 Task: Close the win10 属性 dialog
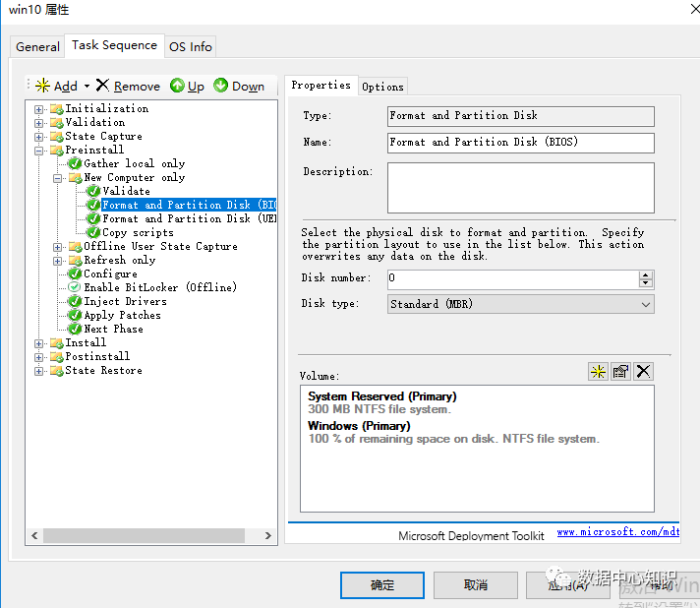pyautogui.click(x=694, y=8)
